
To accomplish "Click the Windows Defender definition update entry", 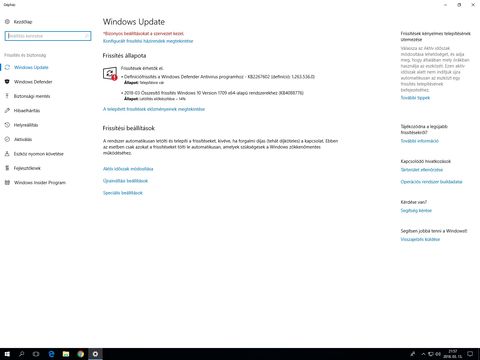I will pos(218,77).
